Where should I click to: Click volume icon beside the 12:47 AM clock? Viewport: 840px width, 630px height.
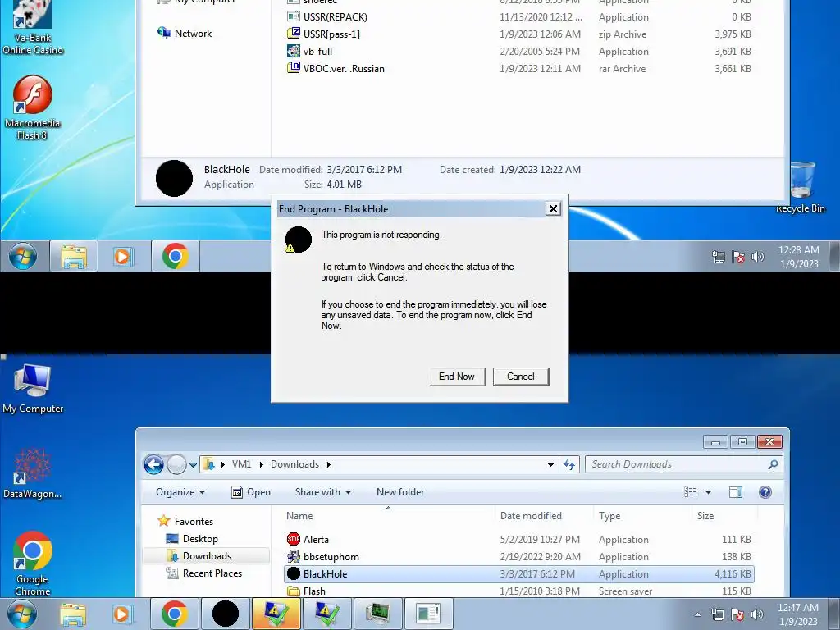point(756,614)
